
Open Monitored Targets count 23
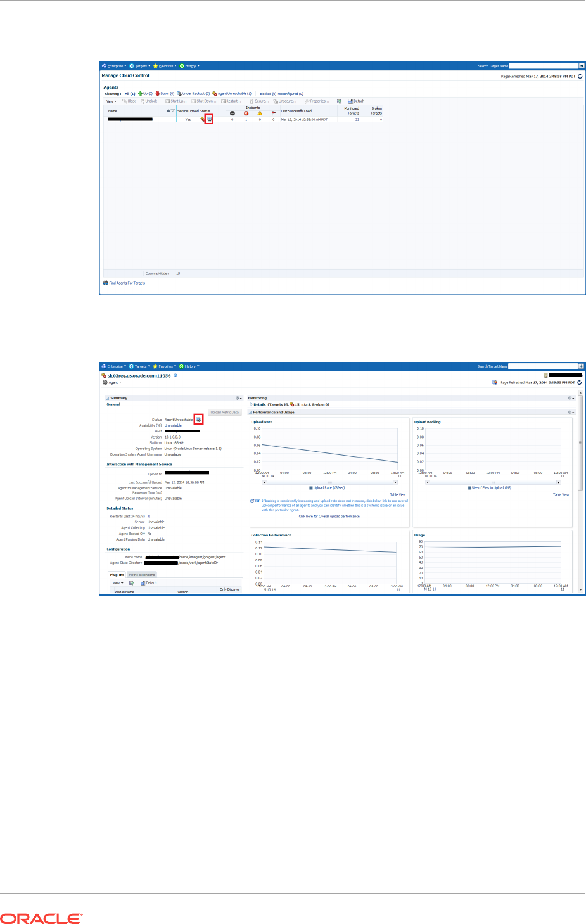pos(357,120)
